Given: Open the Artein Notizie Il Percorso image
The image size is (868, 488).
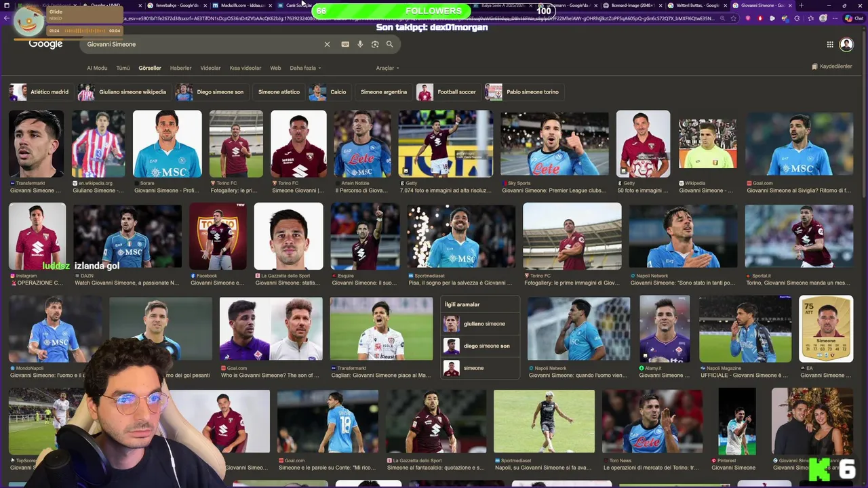Looking at the screenshot, I should point(362,144).
